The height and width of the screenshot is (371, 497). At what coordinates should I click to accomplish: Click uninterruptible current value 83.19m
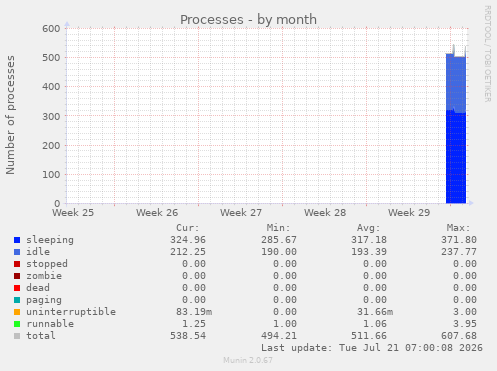[194, 312]
